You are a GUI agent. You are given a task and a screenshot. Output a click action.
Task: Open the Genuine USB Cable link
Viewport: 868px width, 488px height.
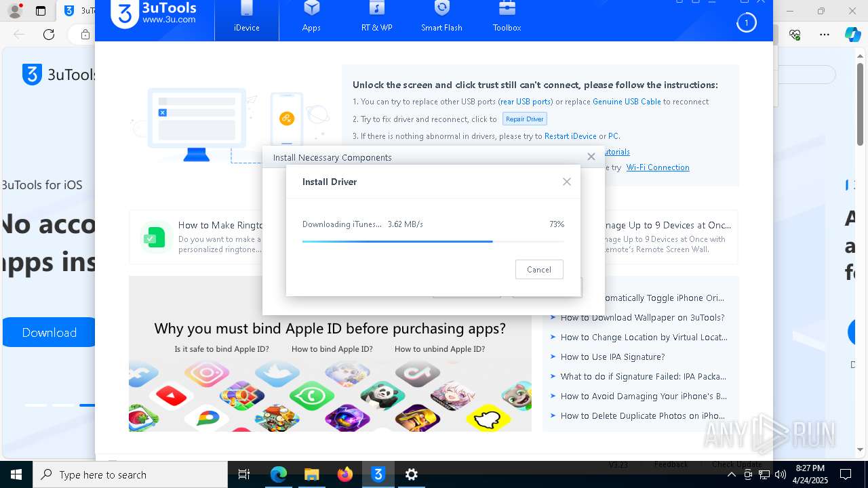(627, 102)
